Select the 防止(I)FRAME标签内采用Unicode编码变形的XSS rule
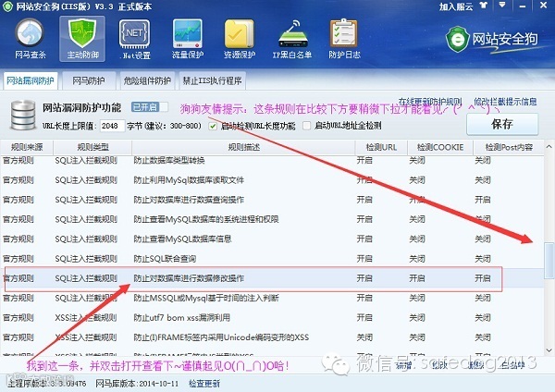Viewport: 555px width, 392px height. [x=272, y=337]
